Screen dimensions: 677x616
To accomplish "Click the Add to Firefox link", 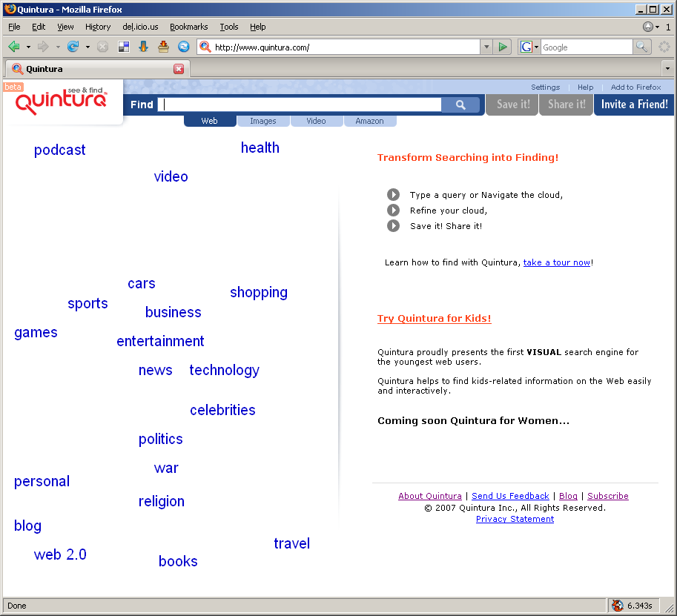I will tap(635, 87).
